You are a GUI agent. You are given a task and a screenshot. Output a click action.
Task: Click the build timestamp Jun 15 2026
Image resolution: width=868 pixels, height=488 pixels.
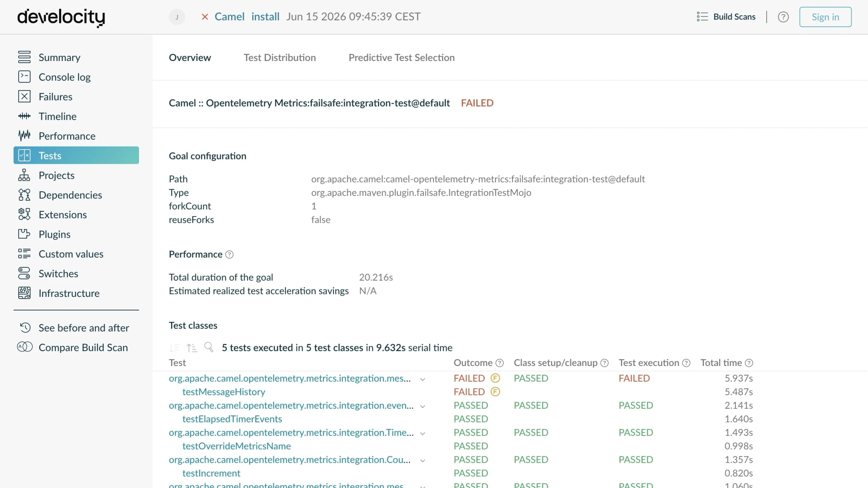pyautogui.click(x=353, y=17)
